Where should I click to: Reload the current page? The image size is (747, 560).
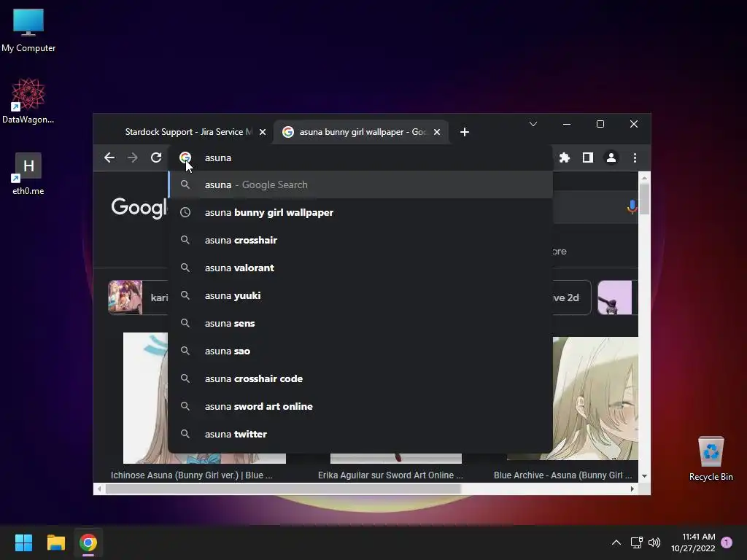point(156,157)
